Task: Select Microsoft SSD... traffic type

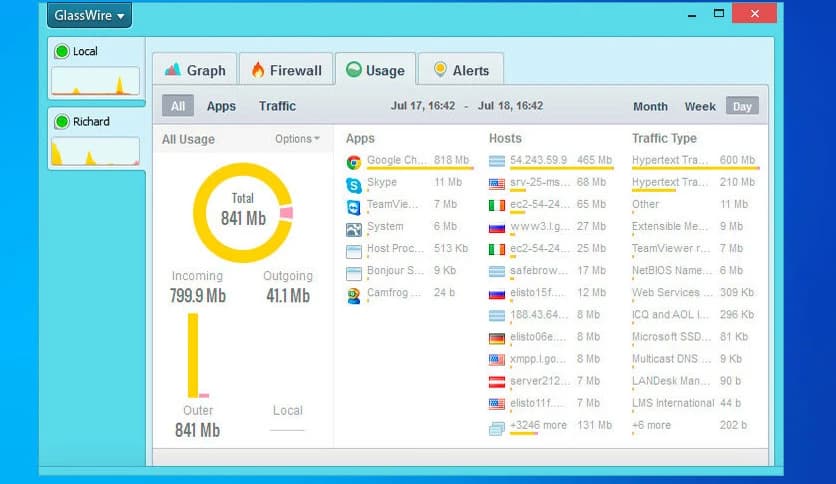Action: click(671, 336)
